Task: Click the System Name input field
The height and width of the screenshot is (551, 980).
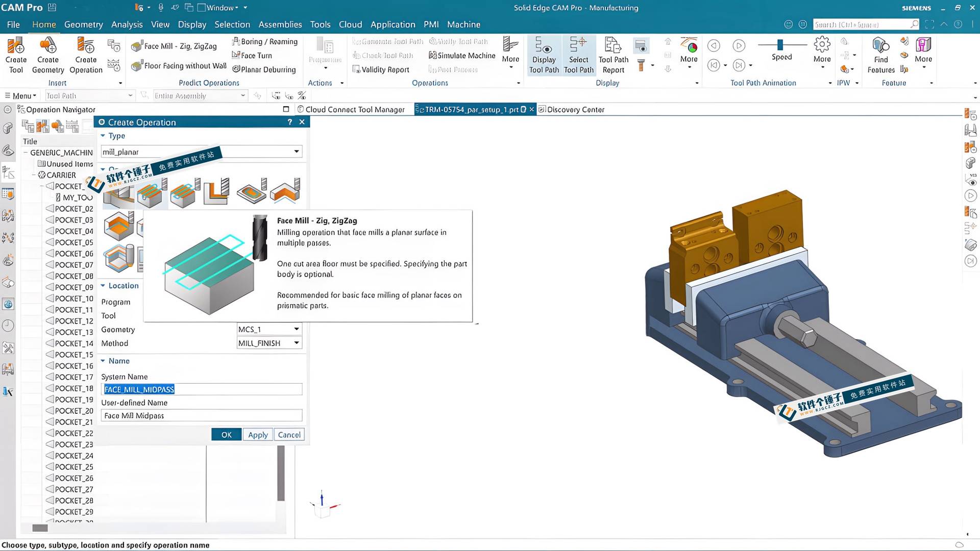Action: point(202,389)
